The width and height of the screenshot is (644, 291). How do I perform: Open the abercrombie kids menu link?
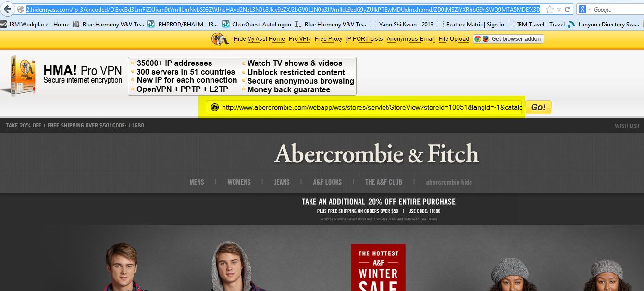point(449,182)
